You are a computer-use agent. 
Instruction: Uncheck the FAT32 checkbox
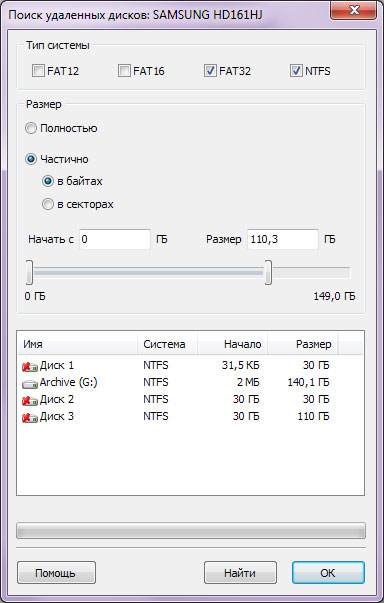pos(210,71)
